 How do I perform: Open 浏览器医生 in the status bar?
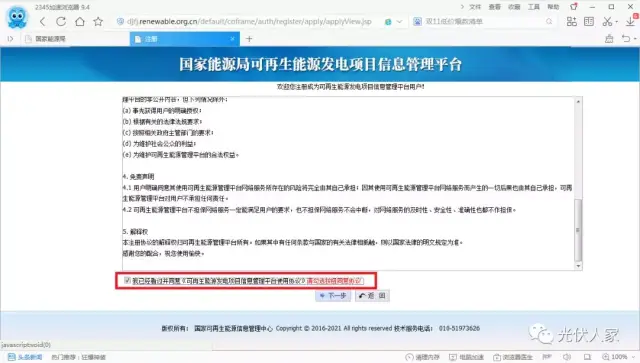(513, 357)
